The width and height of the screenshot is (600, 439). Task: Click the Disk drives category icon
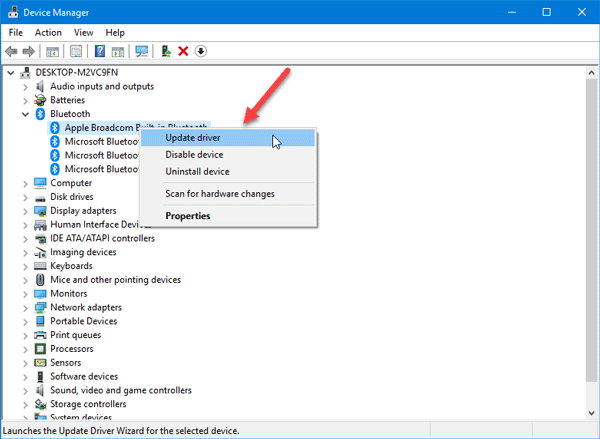click(40, 197)
